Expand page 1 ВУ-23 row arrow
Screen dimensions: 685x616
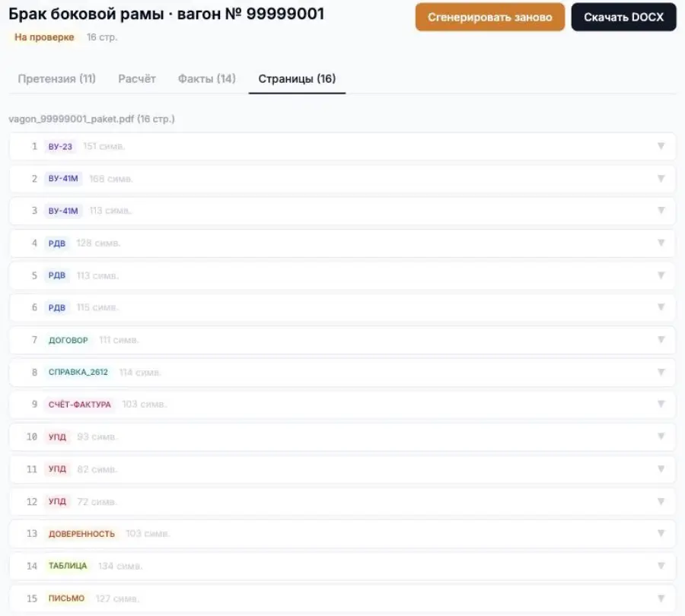(661, 146)
